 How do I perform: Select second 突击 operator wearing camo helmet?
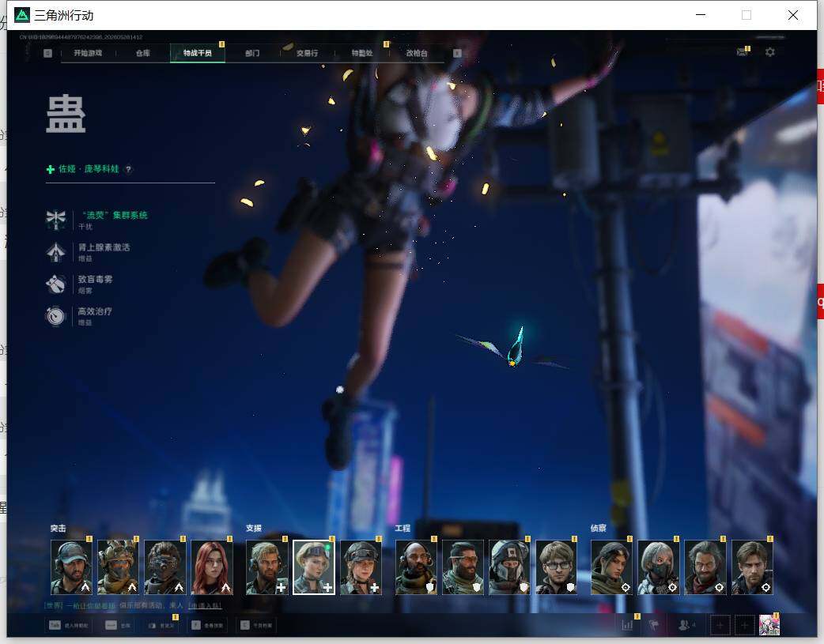(x=119, y=567)
